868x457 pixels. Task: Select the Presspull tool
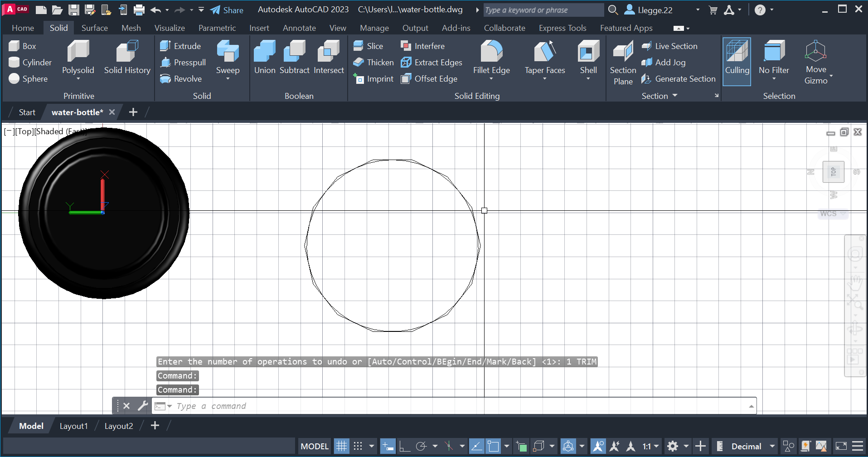183,62
